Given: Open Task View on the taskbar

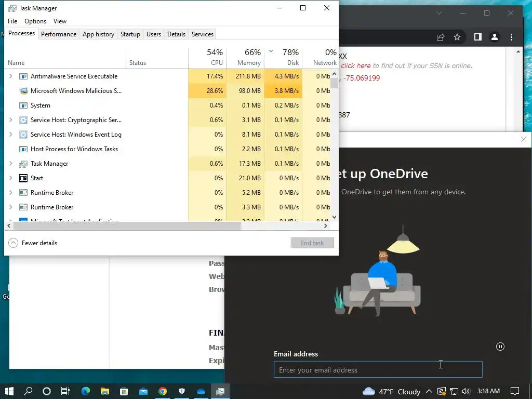Looking at the screenshot, I should point(65,391).
